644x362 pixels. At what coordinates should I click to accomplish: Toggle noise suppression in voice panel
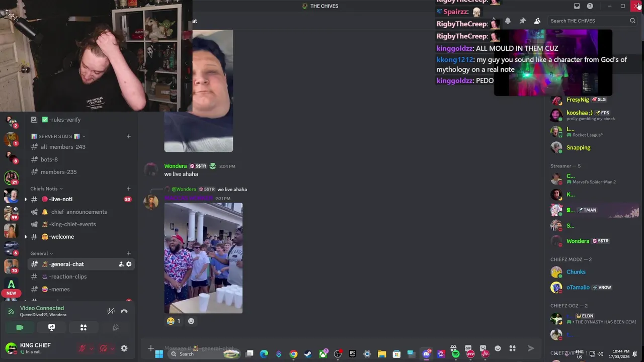click(x=111, y=311)
